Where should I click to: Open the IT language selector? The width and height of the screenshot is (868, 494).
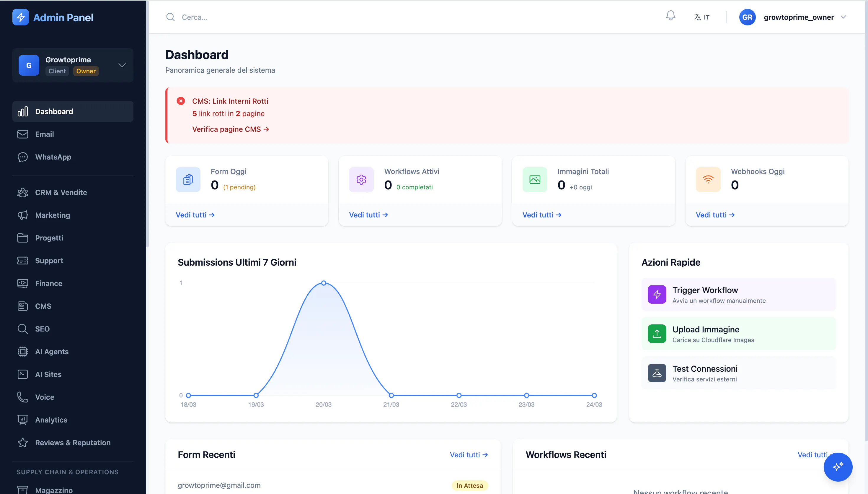point(701,17)
